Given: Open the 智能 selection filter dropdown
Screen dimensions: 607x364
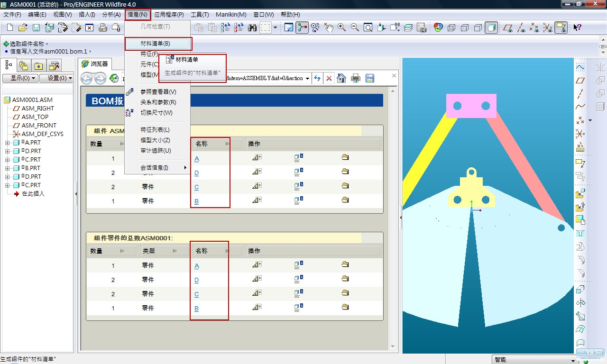Looking at the screenshot, I should coord(573,360).
